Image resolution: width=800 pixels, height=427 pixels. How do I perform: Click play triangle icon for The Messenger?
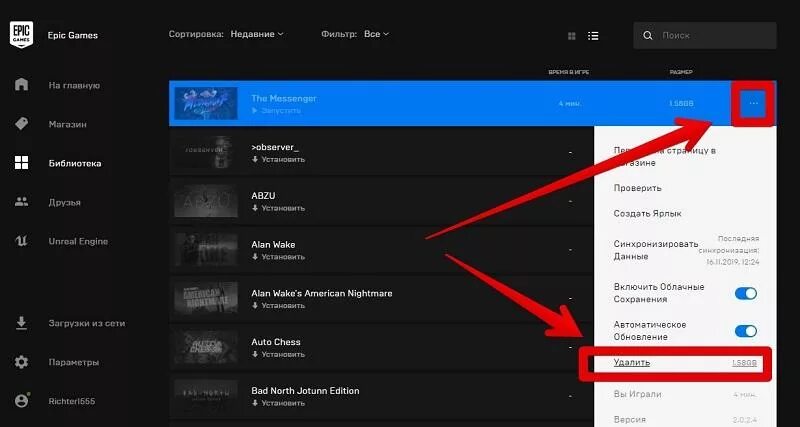pyautogui.click(x=255, y=111)
